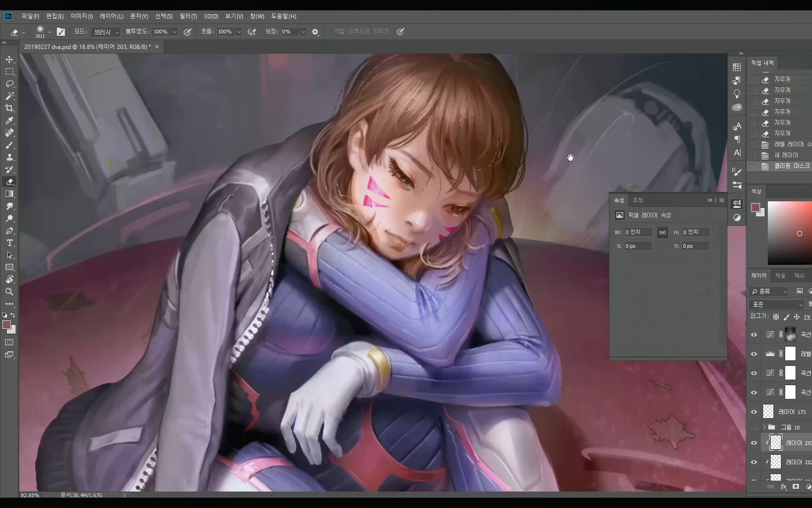
Task: Open the 파일(F) menu
Action: (x=30, y=16)
